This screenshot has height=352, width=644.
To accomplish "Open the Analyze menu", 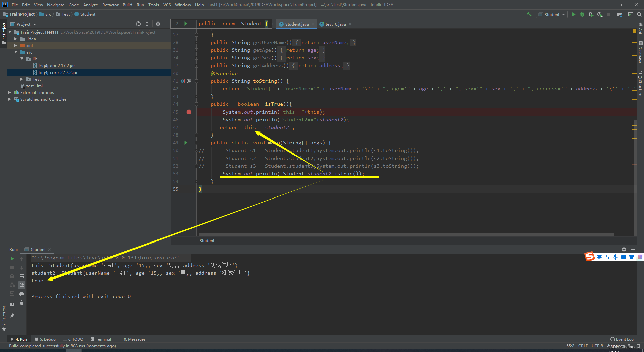I will 90,5.
